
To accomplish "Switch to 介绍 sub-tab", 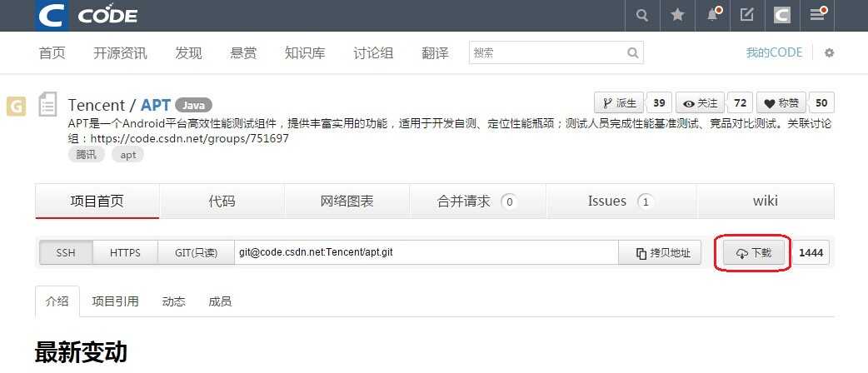I will 57,301.
